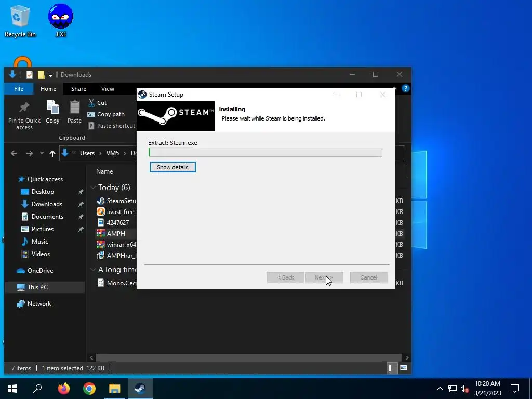Select the .EXE desktop icon
This screenshot has width=532, height=399.
[61, 21]
